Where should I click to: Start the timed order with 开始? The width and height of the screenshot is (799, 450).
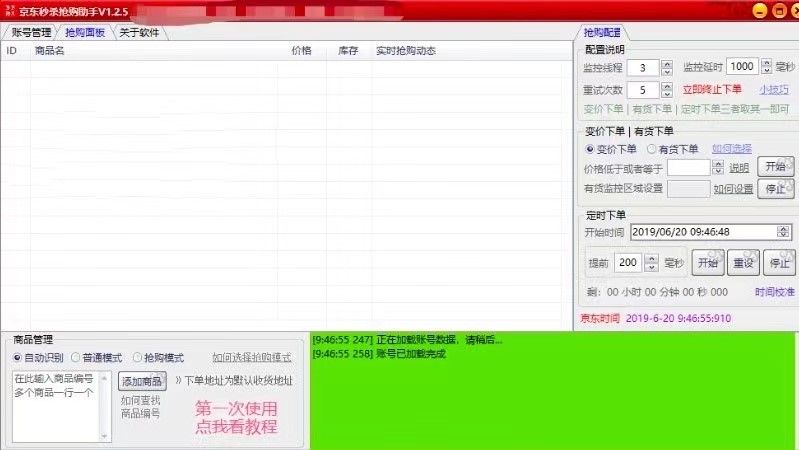708,262
